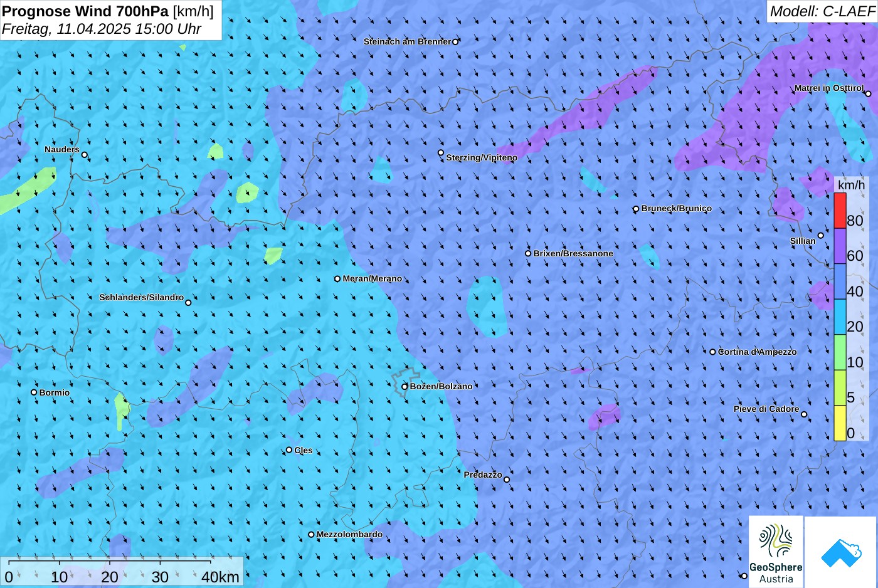Pick the blue 40–60 legend swatch
Viewport: 878px width, 588px height.
pyautogui.click(x=840, y=281)
